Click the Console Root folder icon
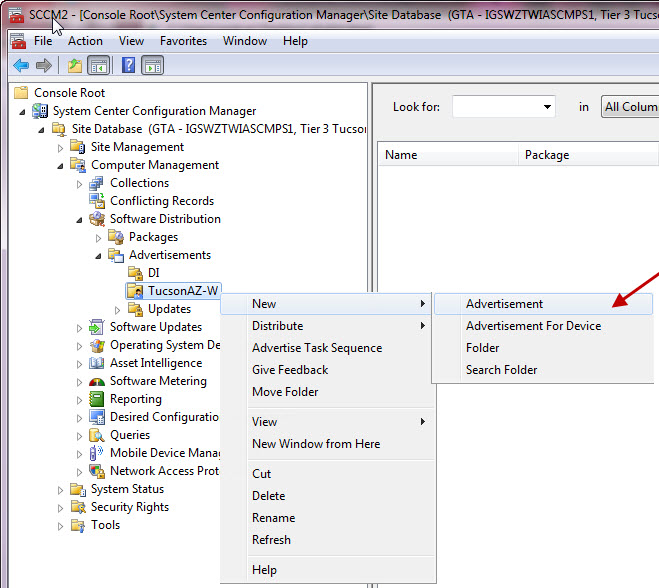Viewport: 659px width, 588px height. [x=21, y=92]
